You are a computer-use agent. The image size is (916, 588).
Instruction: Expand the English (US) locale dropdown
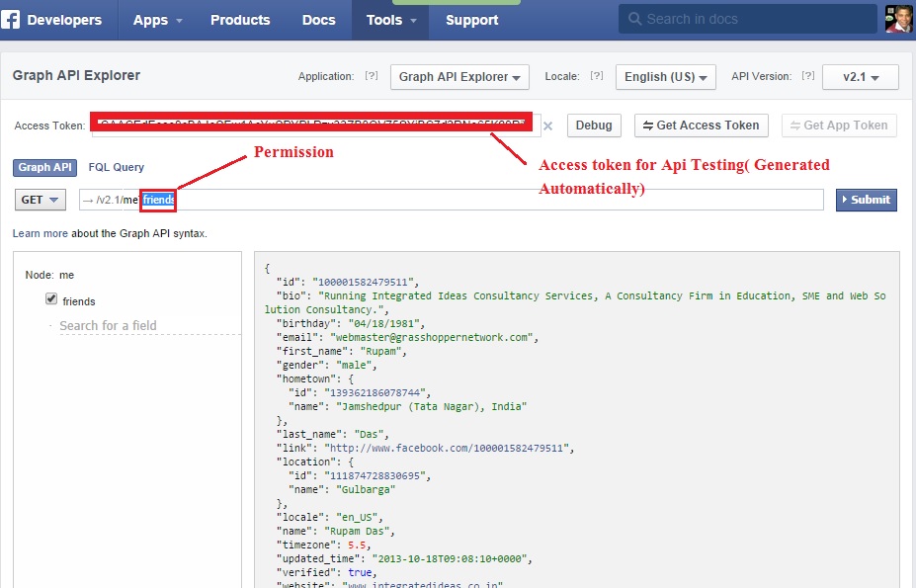click(x=666, y=77)
